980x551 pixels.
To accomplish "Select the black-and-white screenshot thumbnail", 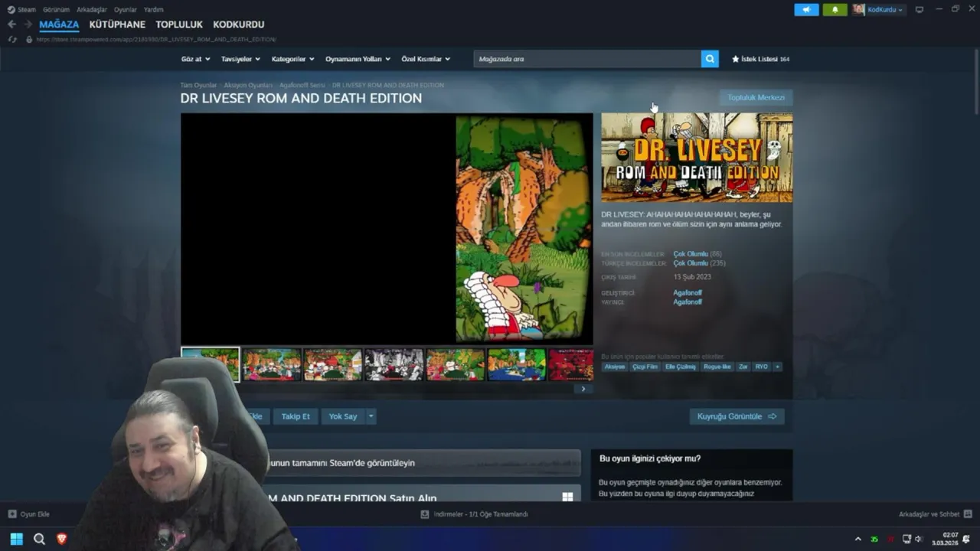I will coord(394,364).
